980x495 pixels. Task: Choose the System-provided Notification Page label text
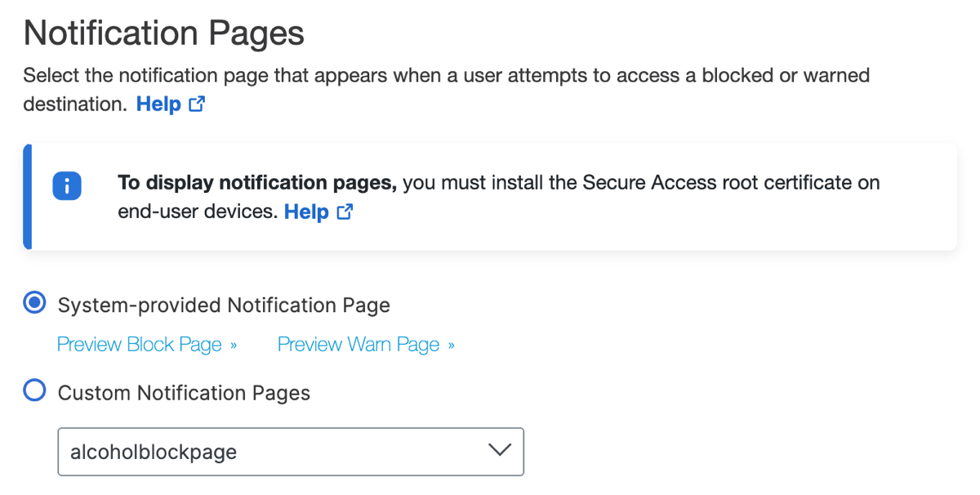pyautogui.click(x=224, y=305)
